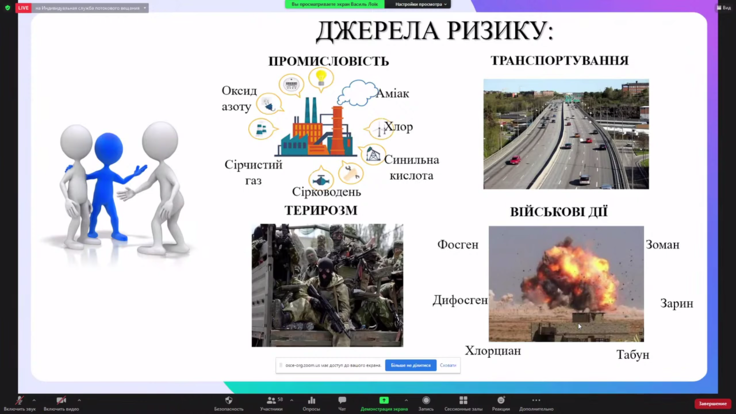Expand audio options arrow beside microphone
This screenshot has height=414, width=736.
34,400
